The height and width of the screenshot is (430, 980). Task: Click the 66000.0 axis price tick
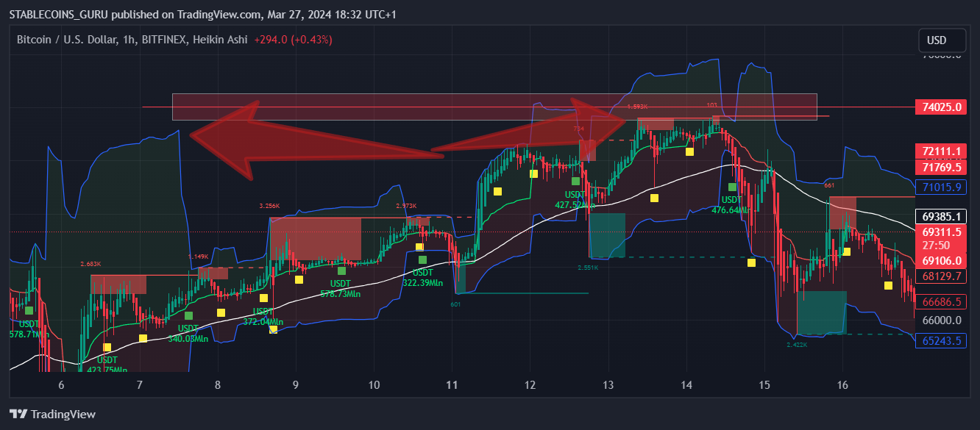click(942, 320)
